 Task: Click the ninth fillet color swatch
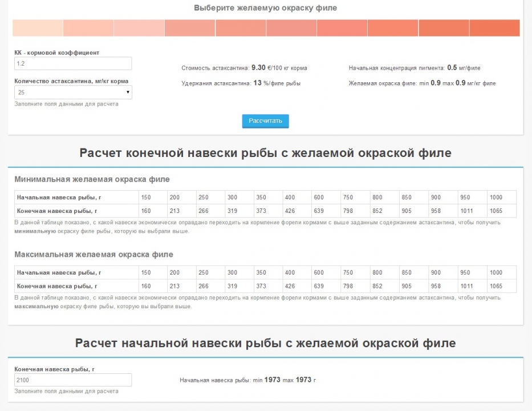click(444, 28)
